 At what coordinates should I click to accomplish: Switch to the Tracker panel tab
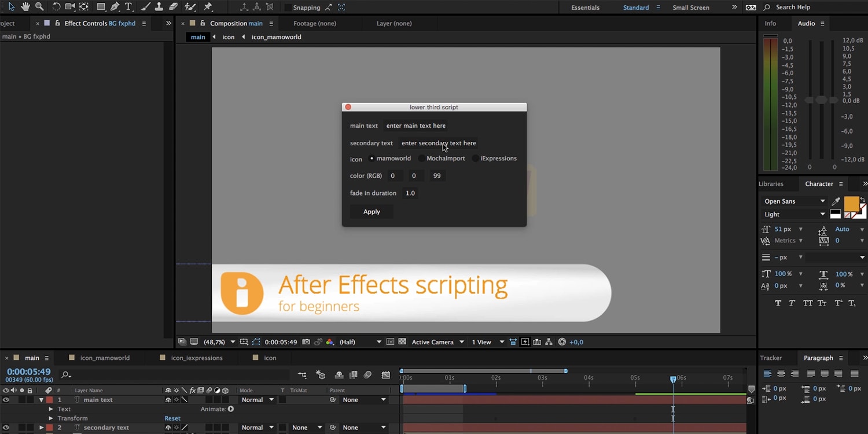click(771, 358)
